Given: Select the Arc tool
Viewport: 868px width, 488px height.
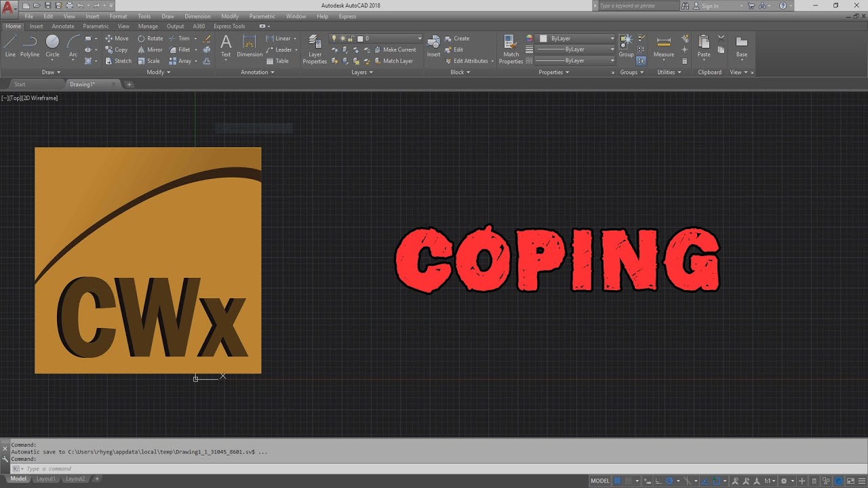Looking at the screenshot, I should click(x=73, y=45).
